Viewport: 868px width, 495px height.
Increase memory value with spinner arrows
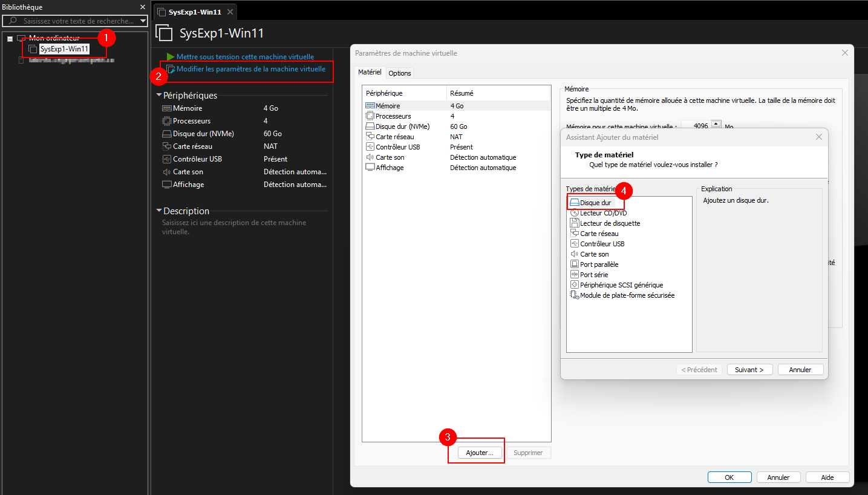[x=716, y=124]
